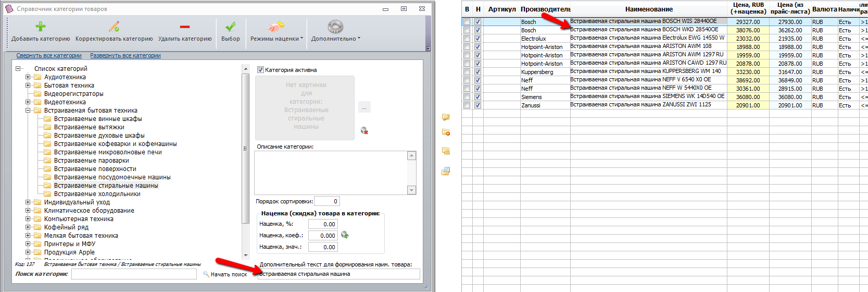Click the third yellow folder icon beside product table
The image size is (868, 292).
pyautogui.click(x=446, y=151)
